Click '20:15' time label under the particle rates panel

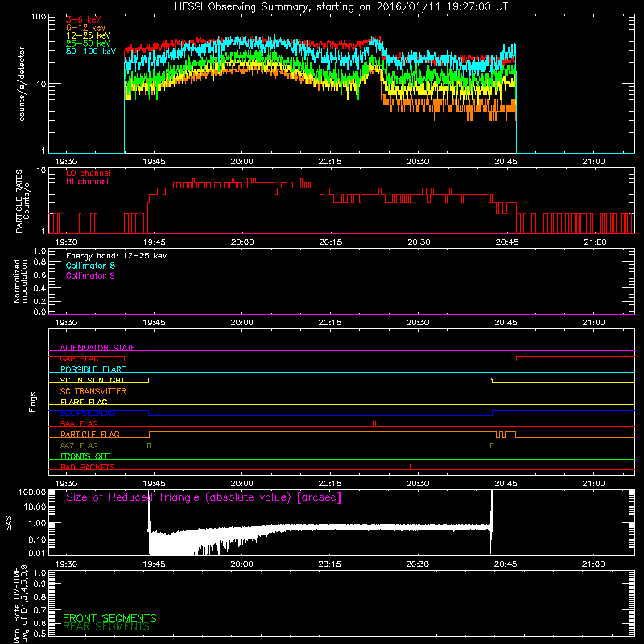click(330, 242)
